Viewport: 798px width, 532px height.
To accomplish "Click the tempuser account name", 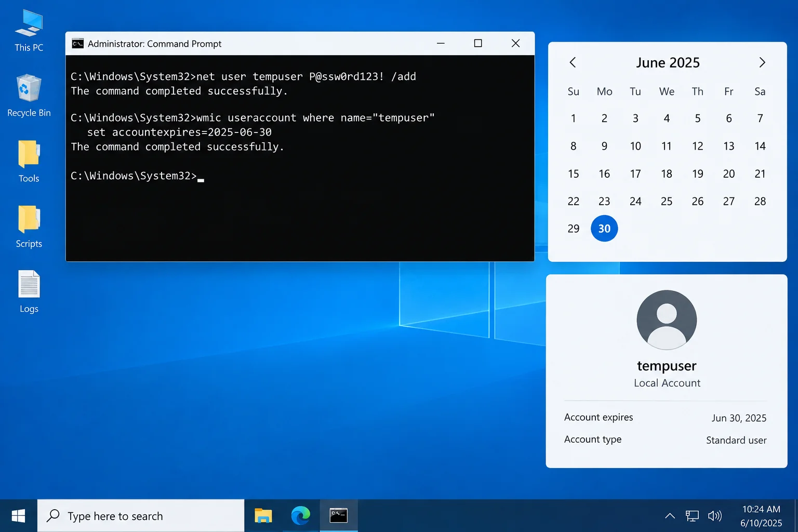I will click(x=667, y=366).
